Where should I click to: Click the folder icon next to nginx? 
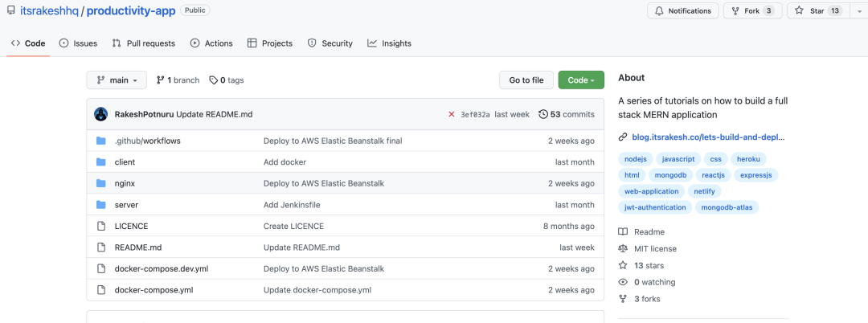[x=101, y=183]
